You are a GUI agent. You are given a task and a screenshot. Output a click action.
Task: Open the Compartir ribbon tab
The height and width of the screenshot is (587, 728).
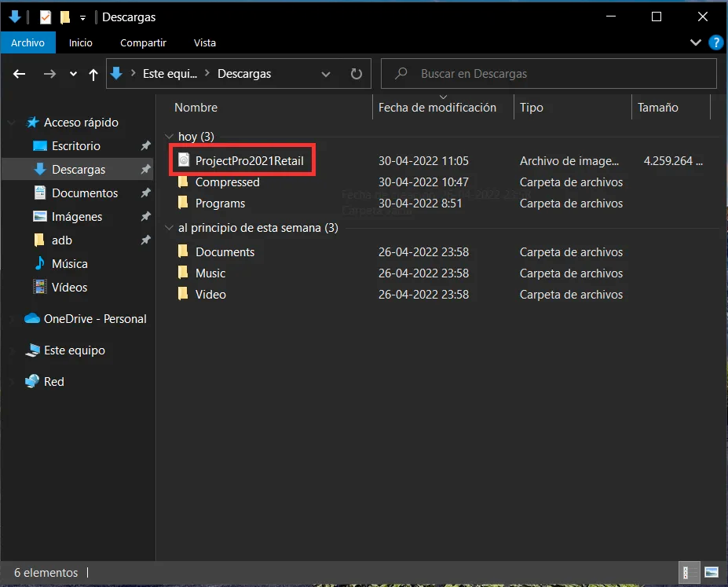[143, 42]
